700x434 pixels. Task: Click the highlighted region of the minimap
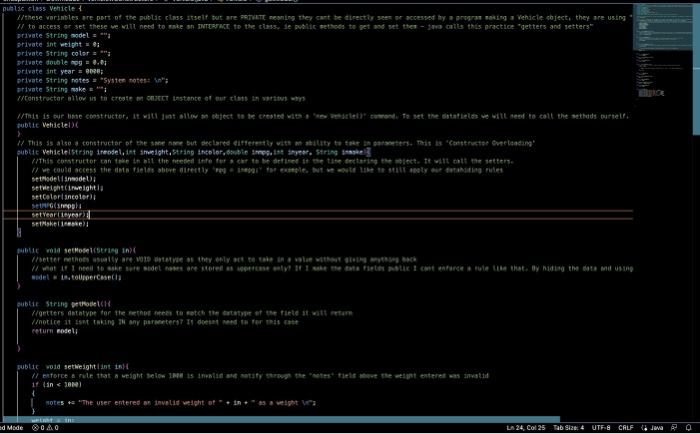(662, 28)
